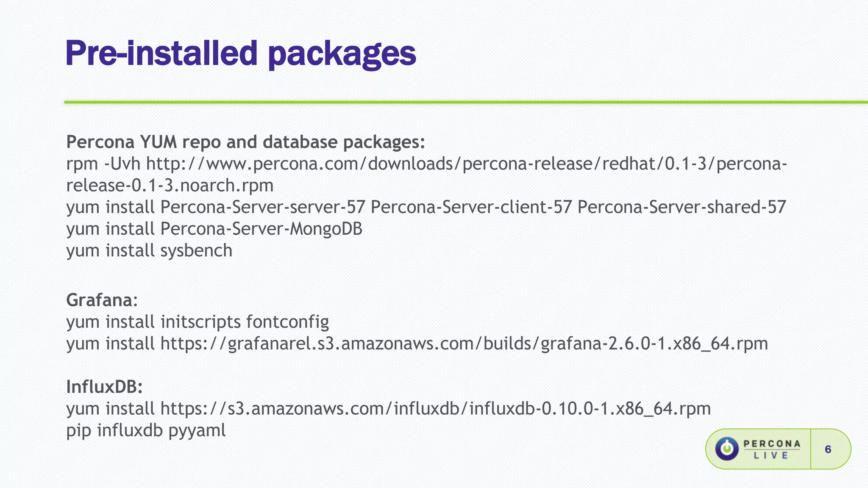Click the yum install initscripts fontconfig line
Image resolution: width=868 pixels, height=488 pixels.
click(x=198, y=322)
